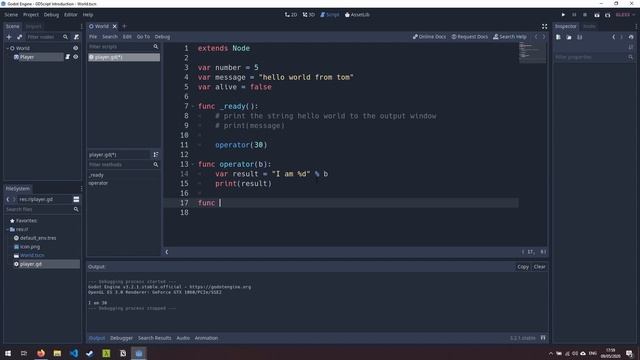
Task: Go back in FileSystem path history
Action: (8, 200)
